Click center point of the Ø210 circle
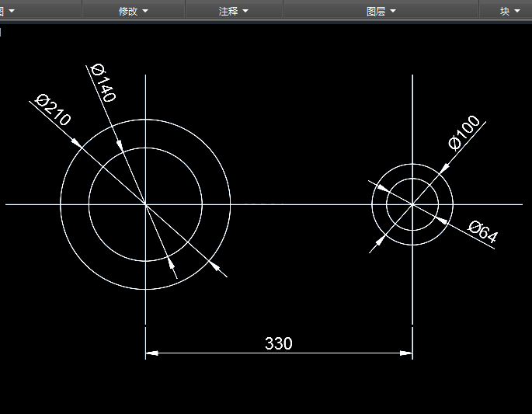The image size is (532, 414). click(145, 204)
